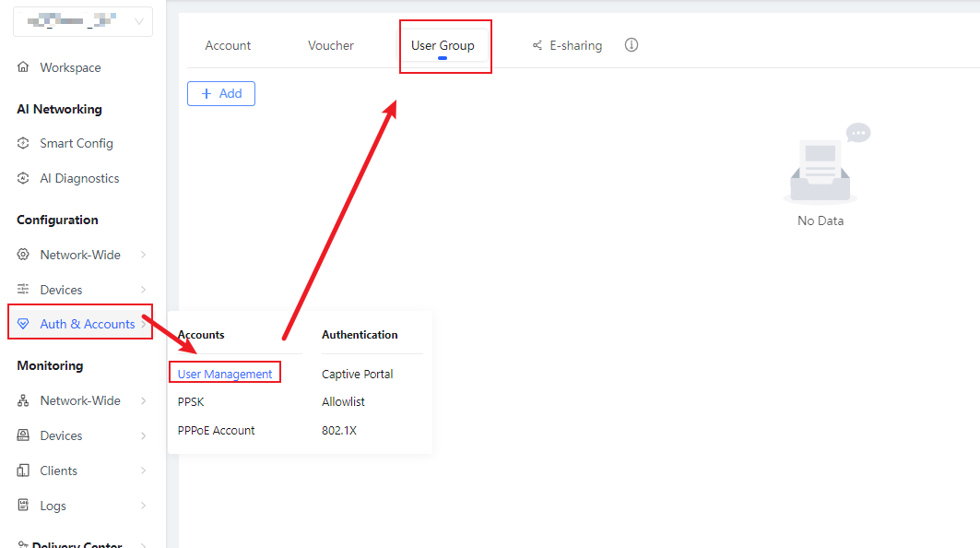Expand Network-Wide under Configuration
This screenshot has height=548, width=980.
pos(143,255)
